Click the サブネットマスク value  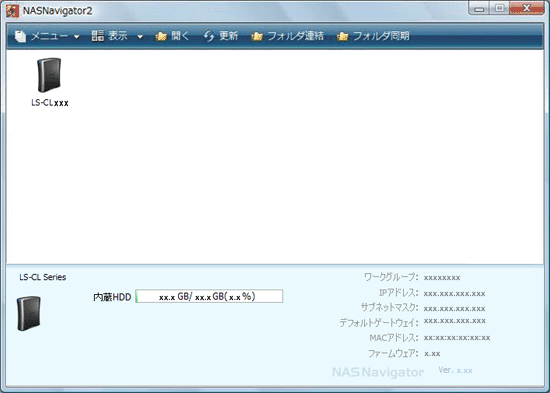tap(454, 308)
